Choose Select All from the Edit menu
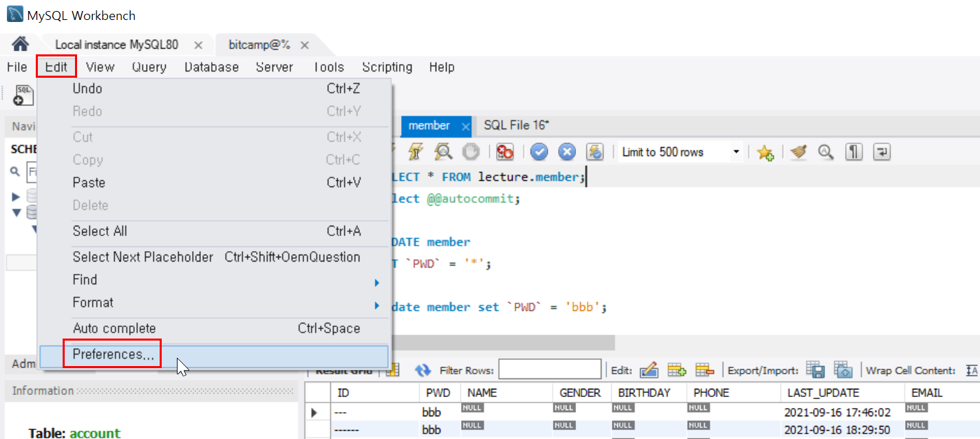The height and width of the screenshot is (439, 980). tap(214, 231)
